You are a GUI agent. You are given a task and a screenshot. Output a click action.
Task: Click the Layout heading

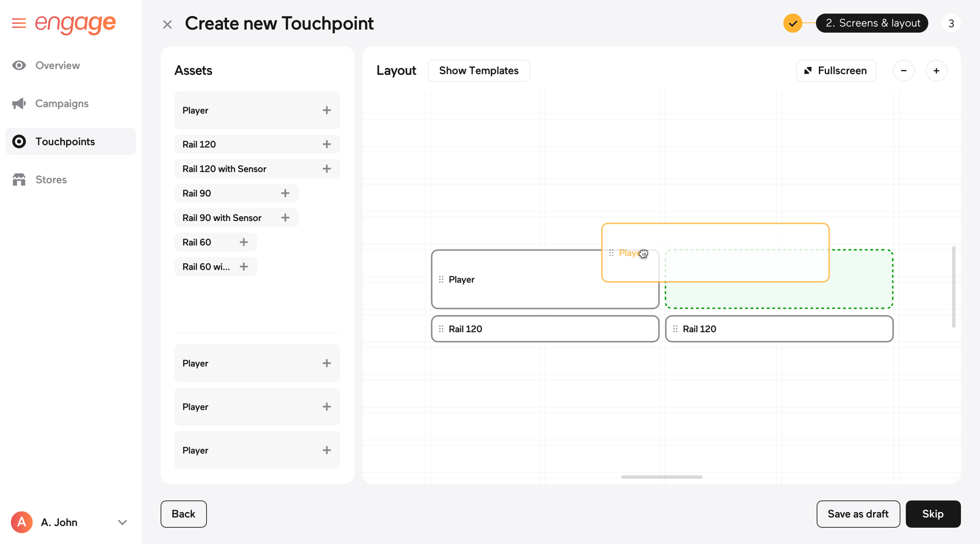click(x=396, y=71)
